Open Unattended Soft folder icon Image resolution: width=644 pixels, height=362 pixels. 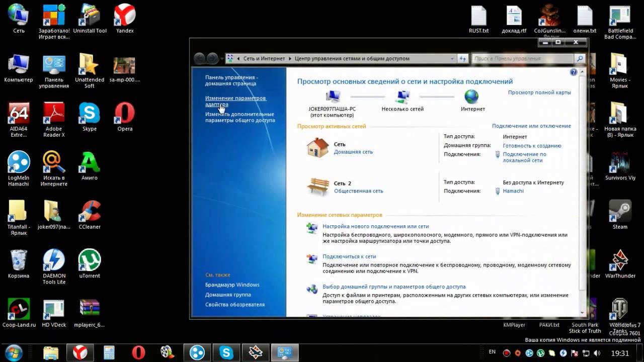[x=90, y=71]
